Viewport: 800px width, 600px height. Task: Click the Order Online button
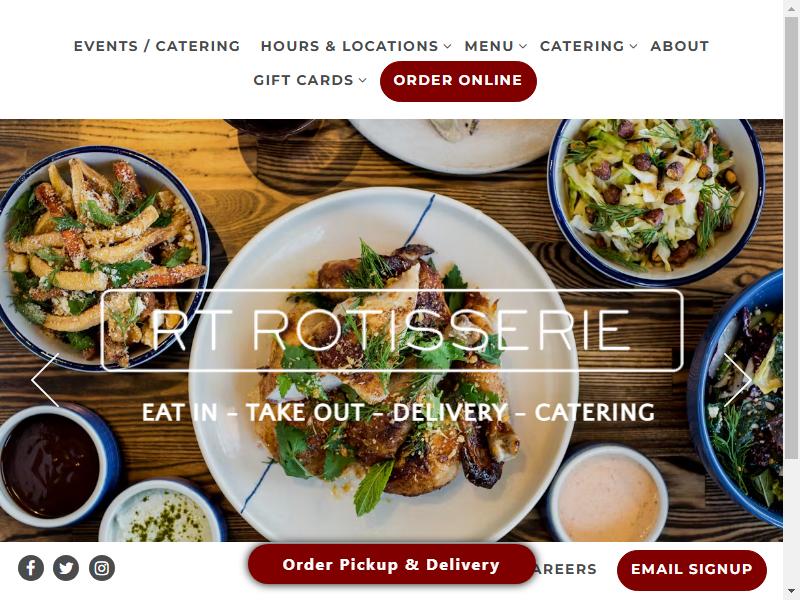(458, 81)
